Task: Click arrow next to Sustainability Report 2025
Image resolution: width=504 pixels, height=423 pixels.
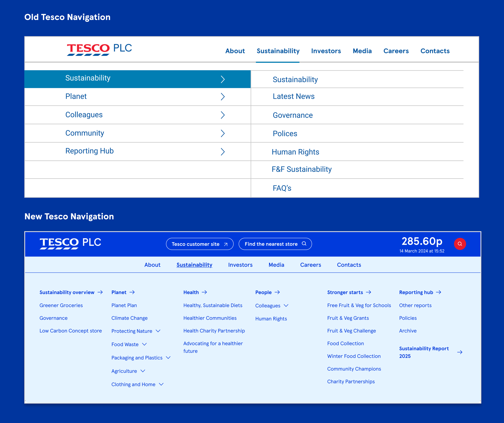Action: pos(460,352)
